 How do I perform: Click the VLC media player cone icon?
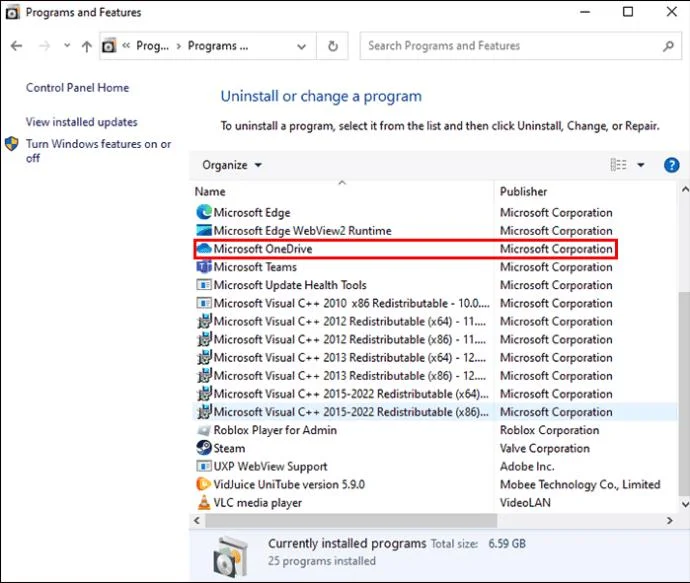204,502
